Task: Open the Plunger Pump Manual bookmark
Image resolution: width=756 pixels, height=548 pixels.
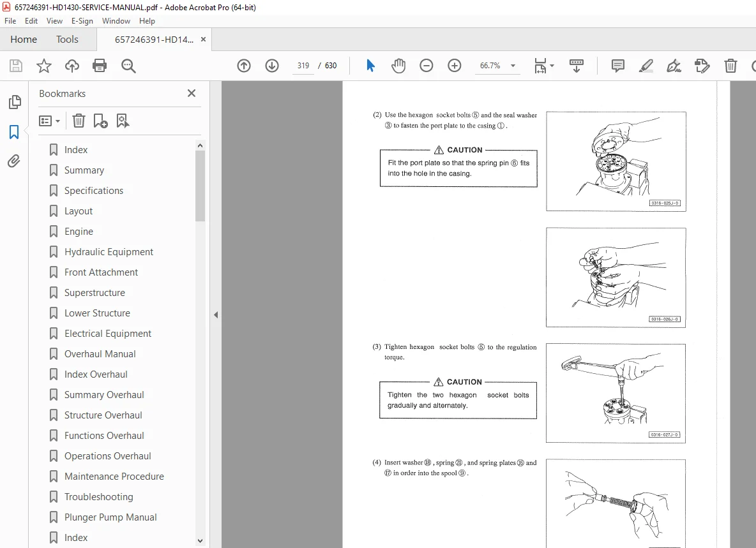Action: [x=110, y=517]
